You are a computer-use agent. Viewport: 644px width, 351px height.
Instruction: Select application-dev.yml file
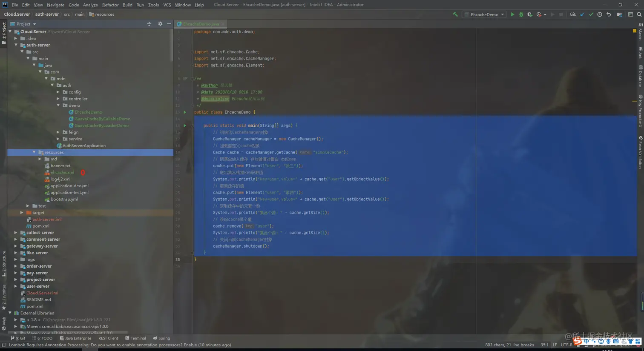point(69,186)
